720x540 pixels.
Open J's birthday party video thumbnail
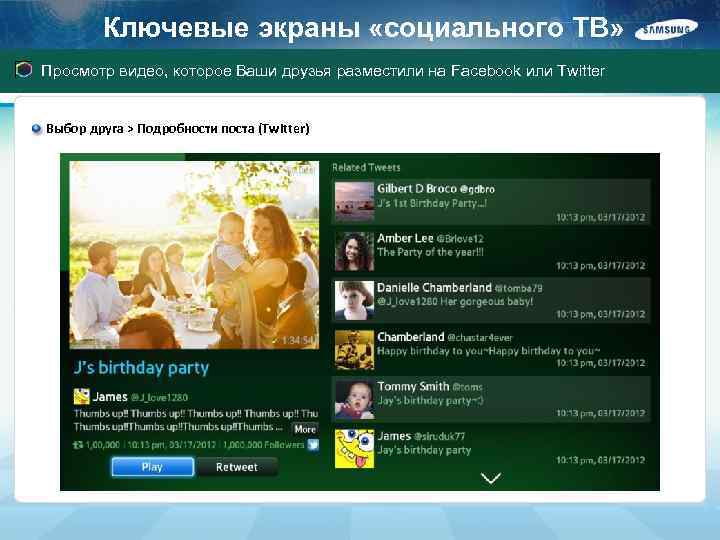[x=194, y=255]
